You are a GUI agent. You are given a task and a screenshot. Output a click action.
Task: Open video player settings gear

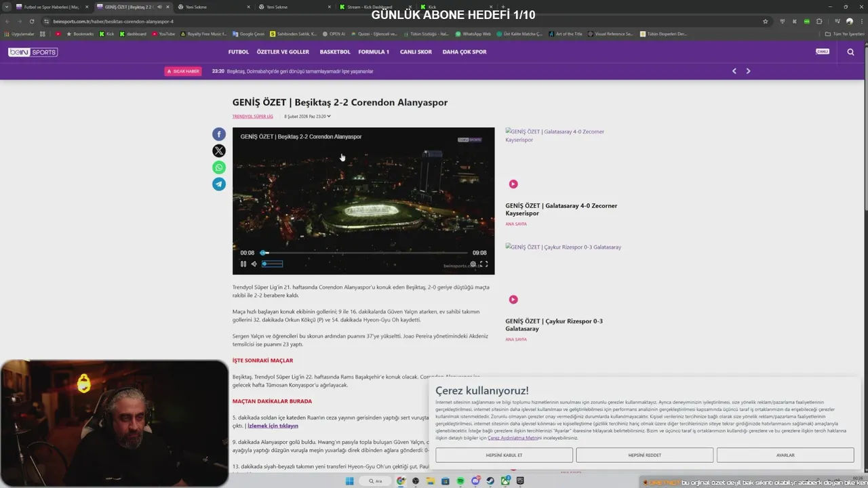coord(473,264)
